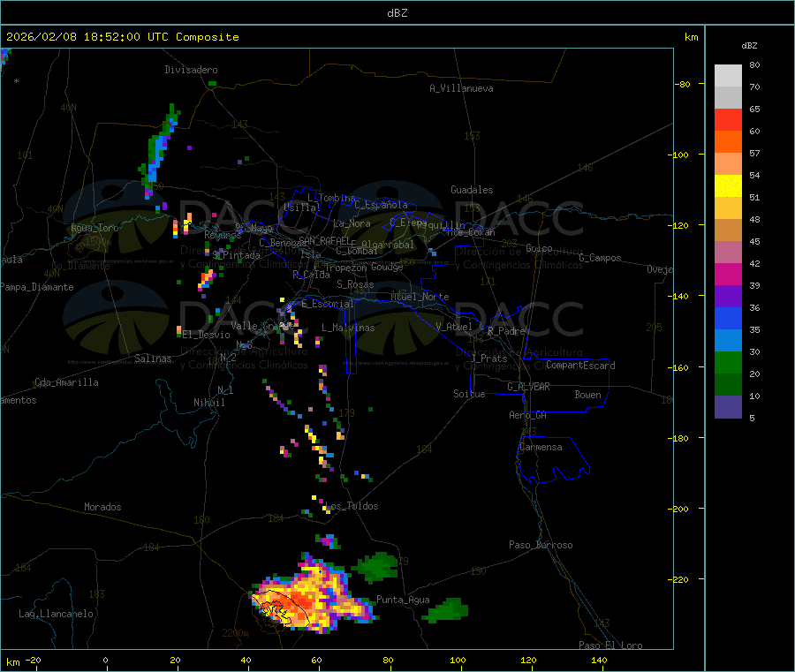Click the Atuel_Norte location label

pyautogui.click(x=420, y=297)
